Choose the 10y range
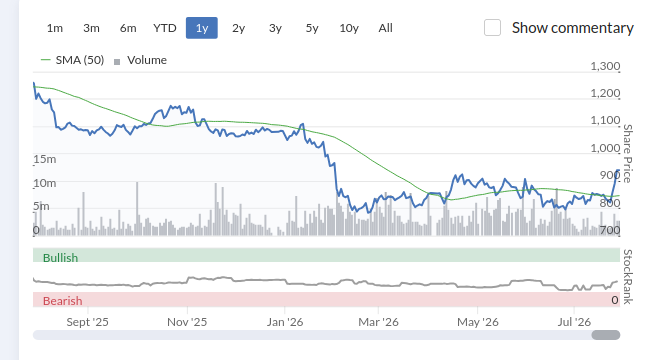648x360 pixels. coord(349,28)
